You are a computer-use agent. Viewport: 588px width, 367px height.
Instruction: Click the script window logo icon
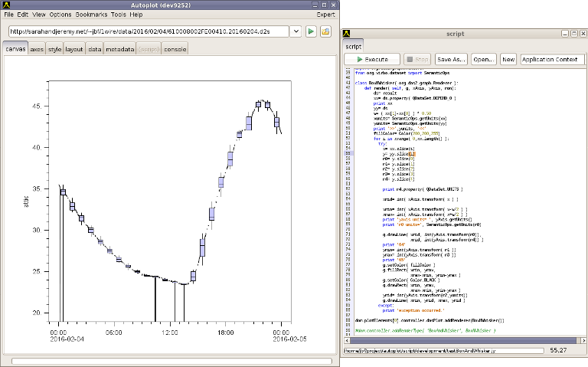pyautogui.click(x=347, y=34)
